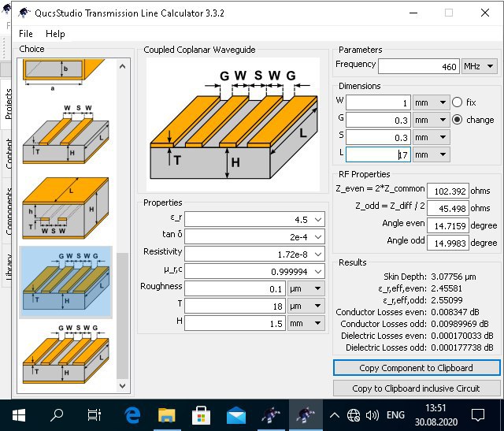Open the Roughness µm unit dropdown

(306, 289)
